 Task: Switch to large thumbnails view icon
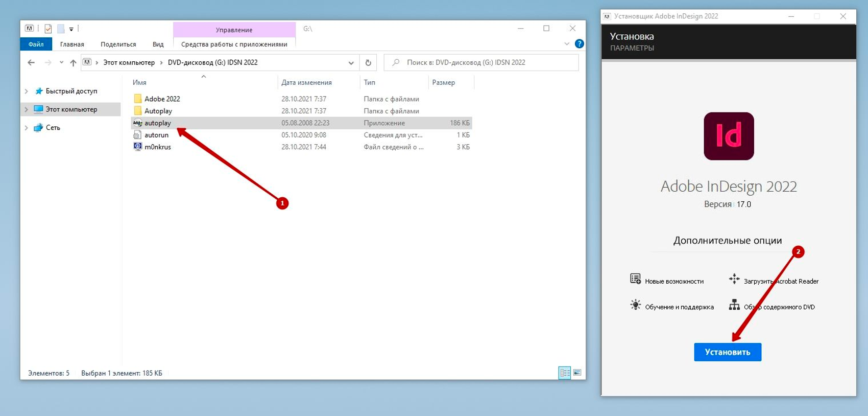[x=577, y=373]
